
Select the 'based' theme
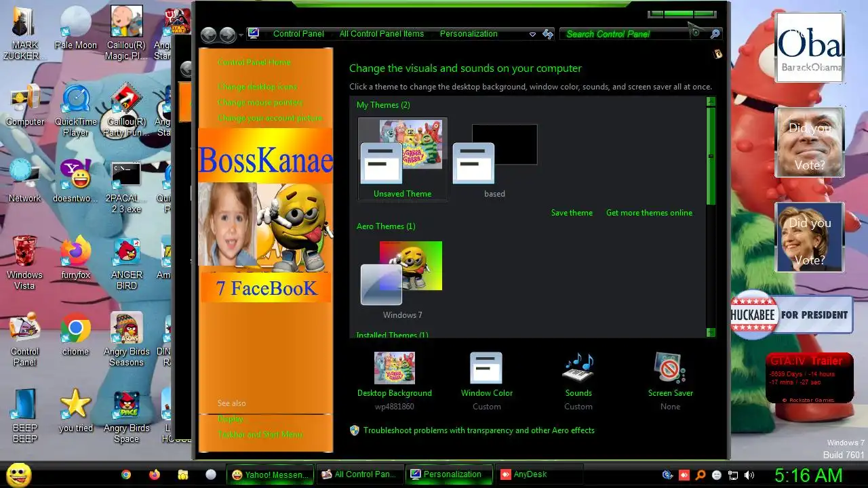click(494, 159)
